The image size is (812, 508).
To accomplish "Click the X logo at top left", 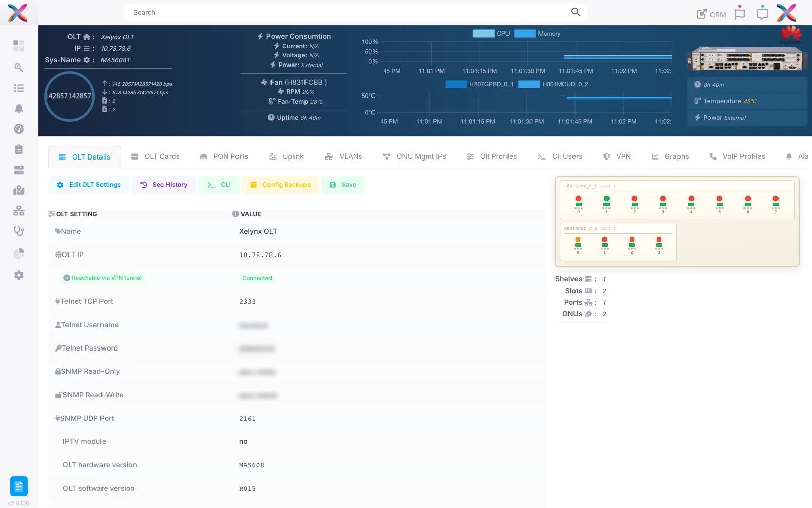I will tap(18, 13).
